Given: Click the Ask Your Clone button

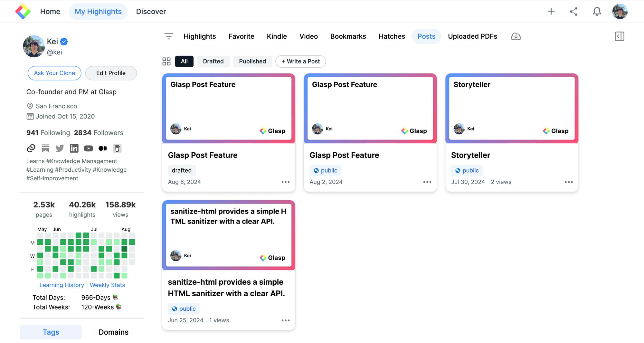Looking at the screenshot, I should (x=54, y=73).
